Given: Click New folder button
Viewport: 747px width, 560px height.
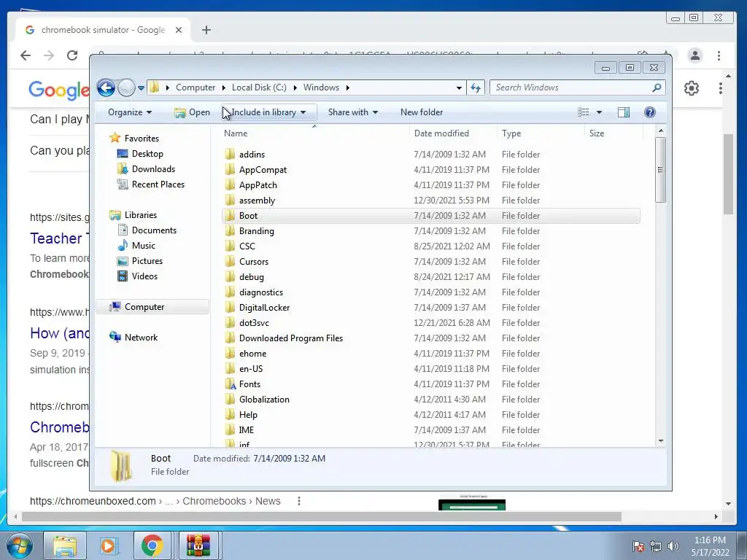Looking at the screenshot, I should coord(422,112).
